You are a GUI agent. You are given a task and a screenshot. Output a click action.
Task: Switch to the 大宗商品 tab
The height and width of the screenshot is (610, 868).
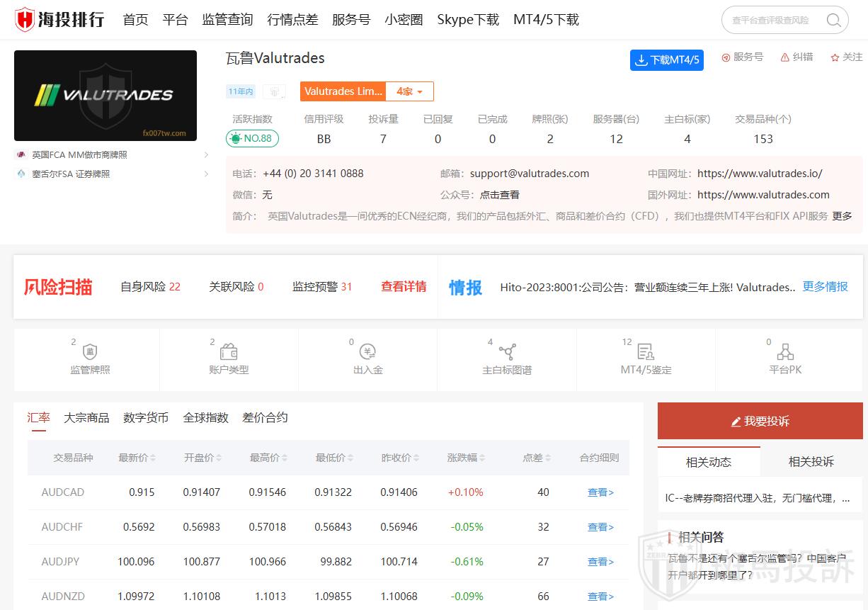tap(86, 418)
